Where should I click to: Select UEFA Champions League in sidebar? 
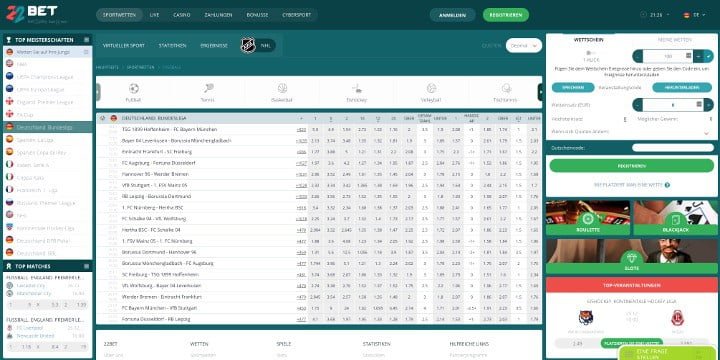[48, 77]
